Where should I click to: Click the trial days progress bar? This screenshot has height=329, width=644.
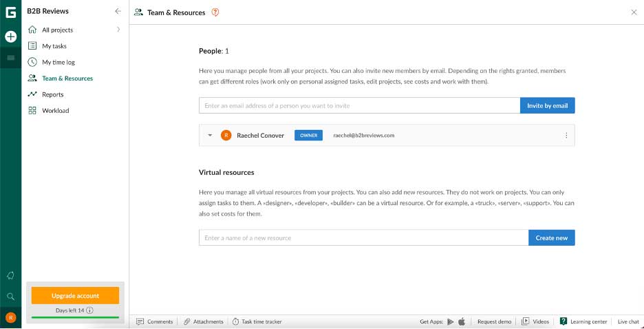click(x=75, y=317)
